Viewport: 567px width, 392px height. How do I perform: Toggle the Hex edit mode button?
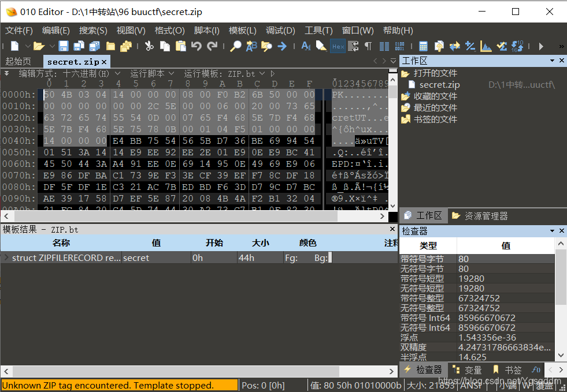tap(338, 46)
